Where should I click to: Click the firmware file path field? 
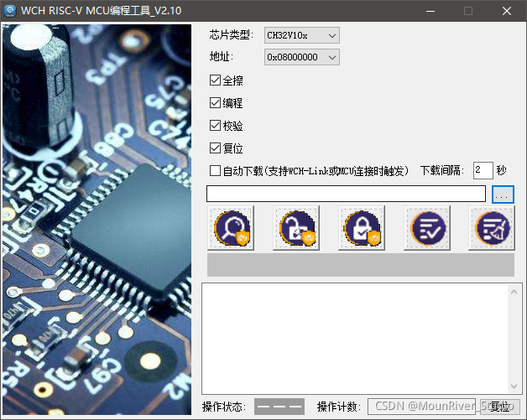click(x=347, y=194)
